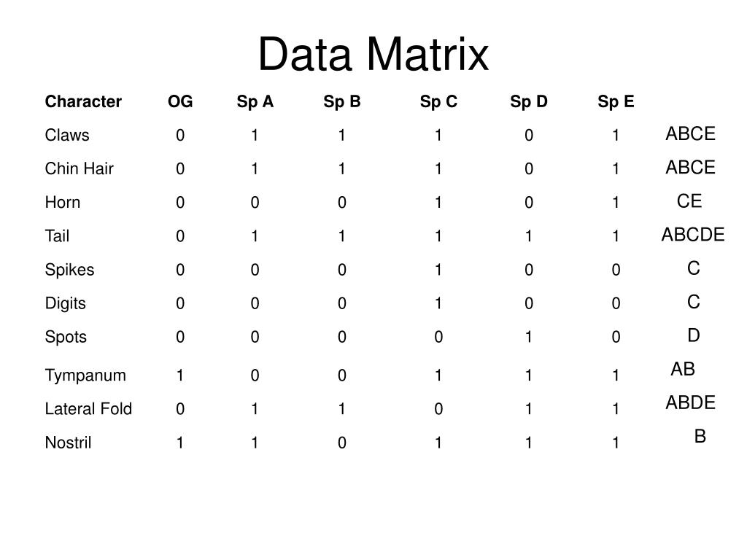Select the Sp A column header
This screenshot has height=560, width=747.
255,101
